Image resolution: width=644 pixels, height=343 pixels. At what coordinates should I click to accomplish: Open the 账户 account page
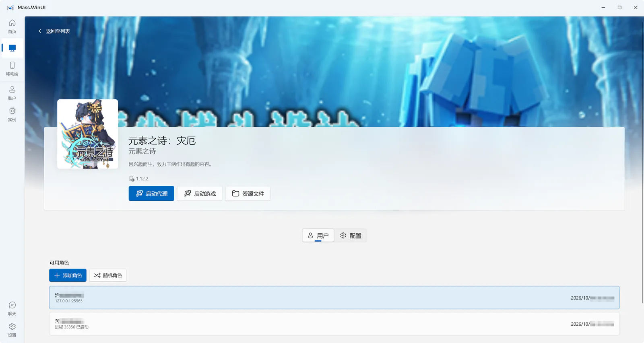point(12,93)
